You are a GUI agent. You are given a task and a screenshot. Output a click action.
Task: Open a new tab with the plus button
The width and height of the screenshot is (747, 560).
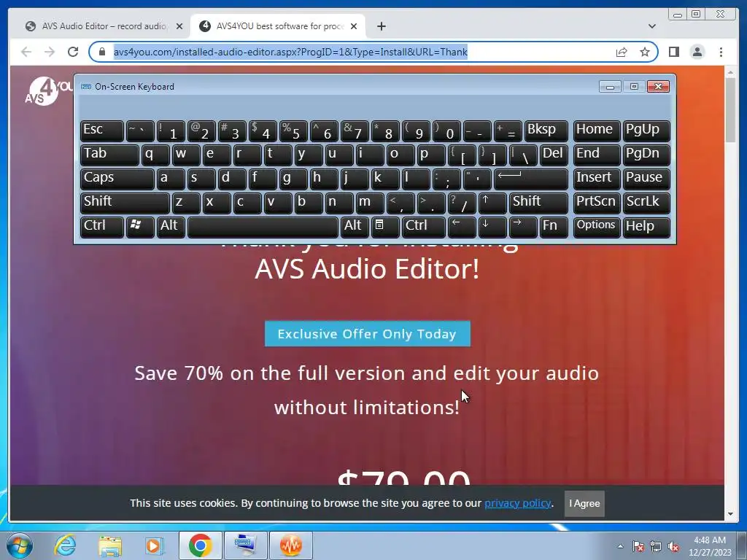click(381, 26)
